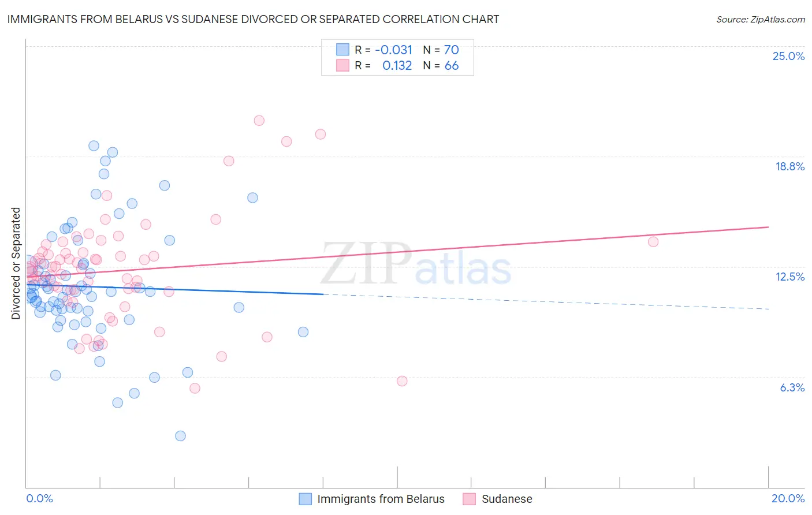Click the chart title text

[x=253, y=19]
